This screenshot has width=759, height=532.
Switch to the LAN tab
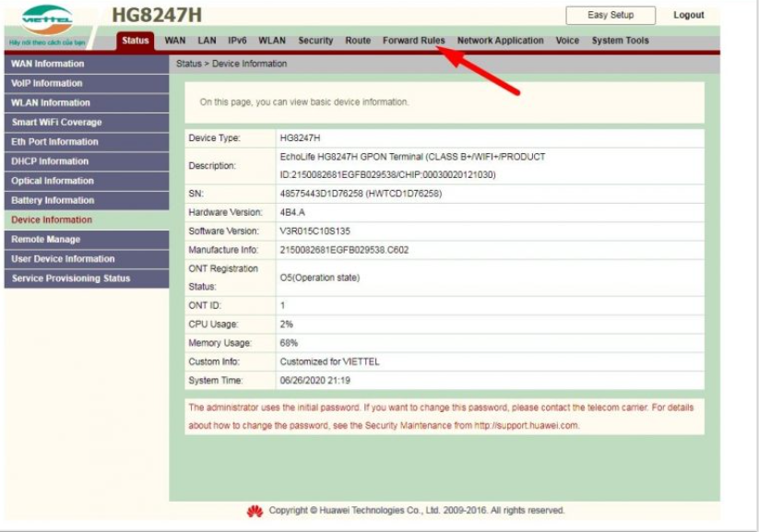tap(207, 41)
